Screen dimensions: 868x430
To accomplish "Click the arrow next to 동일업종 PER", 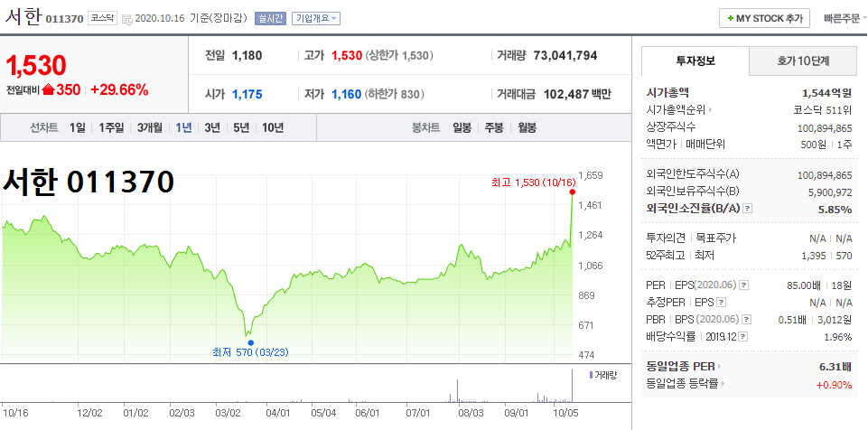I will tap(719, 367).
